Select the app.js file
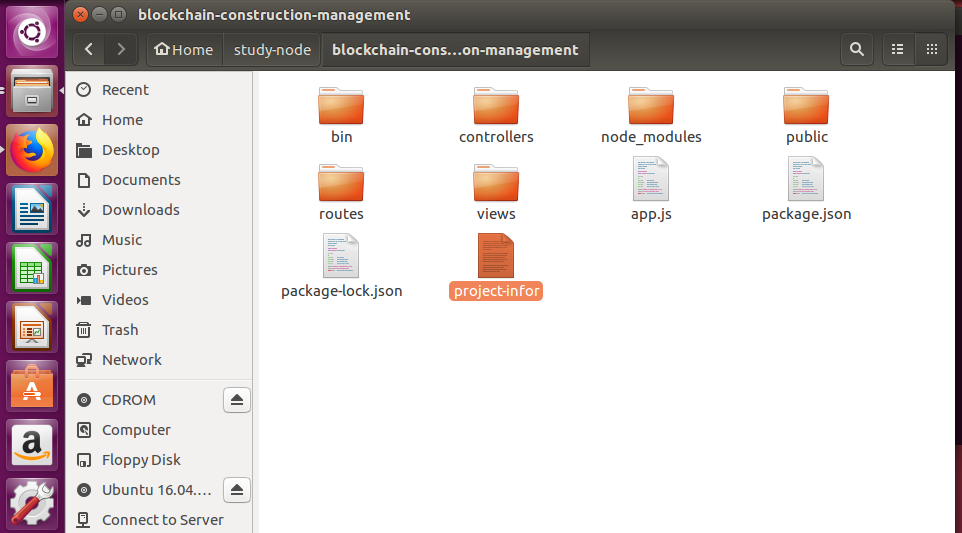Viewport: 962px width, 533px height. coord(651,189)
